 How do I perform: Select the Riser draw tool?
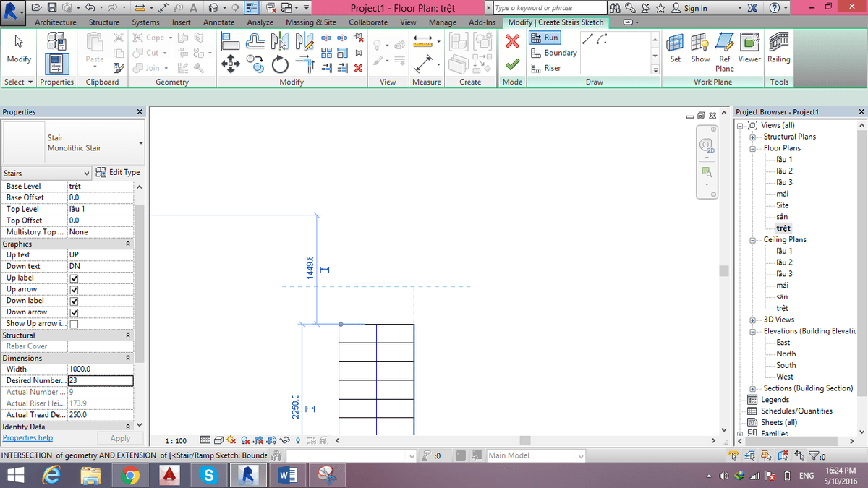(x=546, y=68)
